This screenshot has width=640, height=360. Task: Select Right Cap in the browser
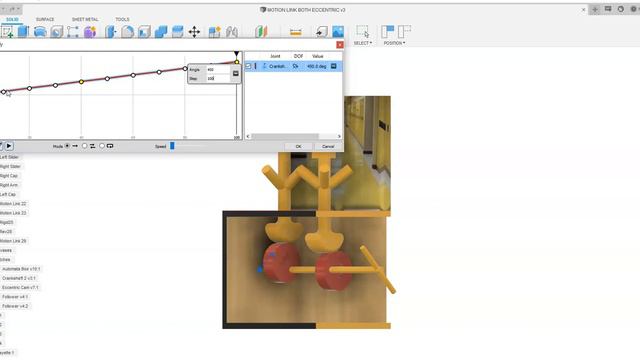pyautogui.click(x=9, y=176)
